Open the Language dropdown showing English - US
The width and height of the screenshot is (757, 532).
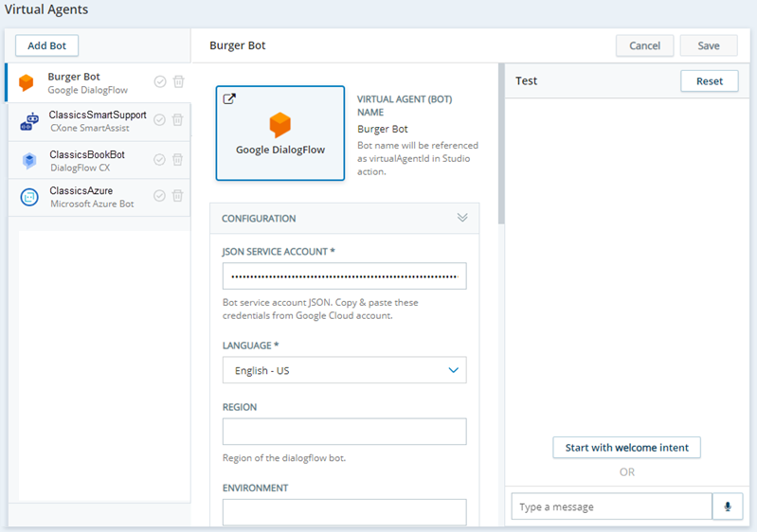click(x=344, y=370)
